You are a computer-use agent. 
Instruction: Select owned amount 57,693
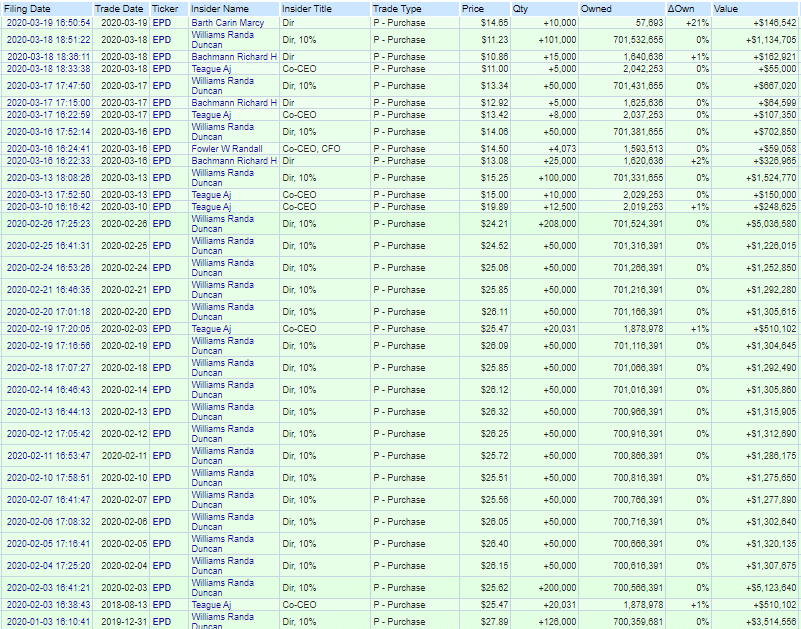(x=649, y=23)
